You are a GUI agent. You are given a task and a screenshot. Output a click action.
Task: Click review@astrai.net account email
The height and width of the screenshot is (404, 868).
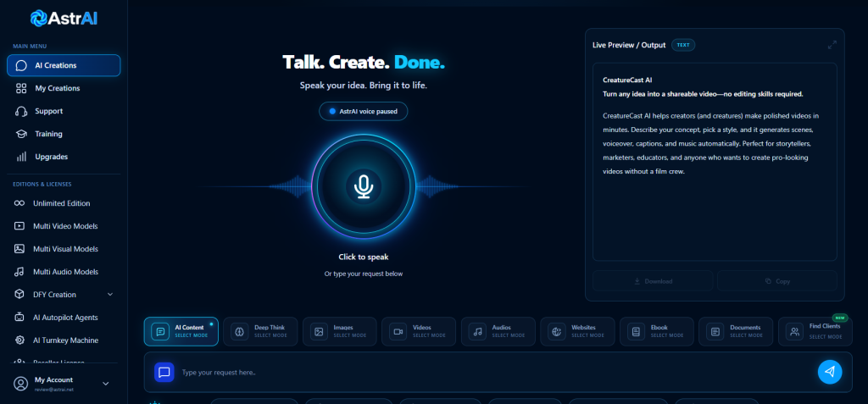54,390
